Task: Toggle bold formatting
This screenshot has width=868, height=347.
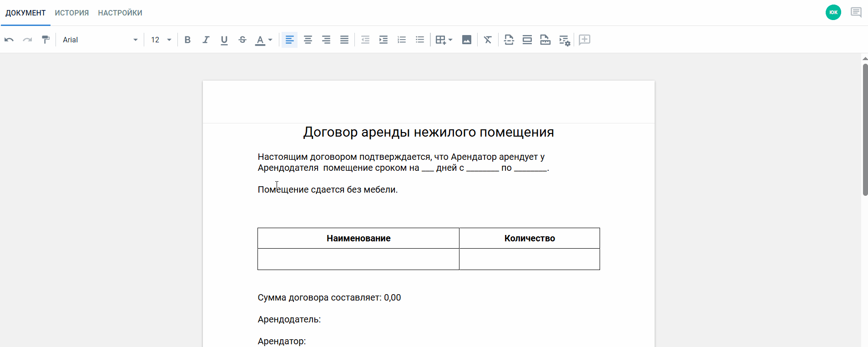Action: click(x=187, y=40)
